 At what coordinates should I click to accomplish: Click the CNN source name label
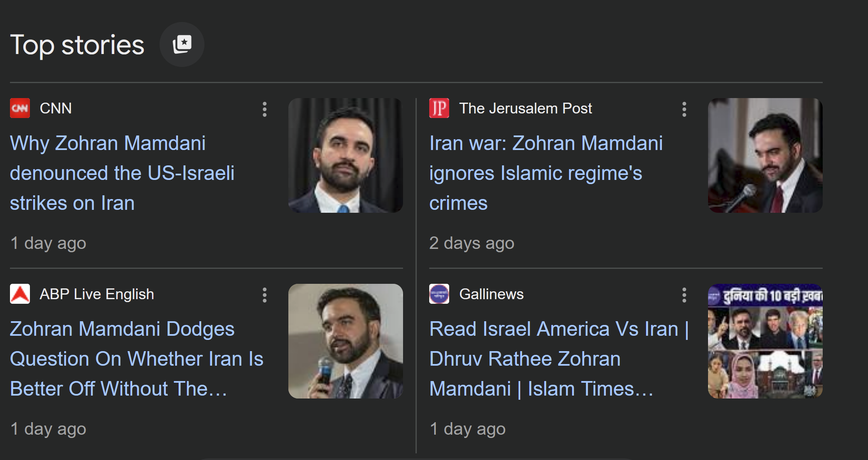pos(56,108)
